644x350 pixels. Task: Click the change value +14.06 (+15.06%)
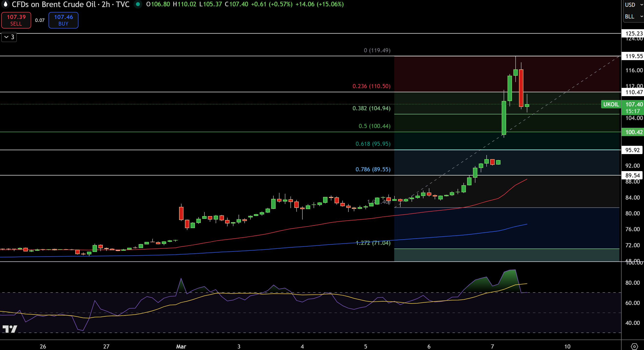319,4
